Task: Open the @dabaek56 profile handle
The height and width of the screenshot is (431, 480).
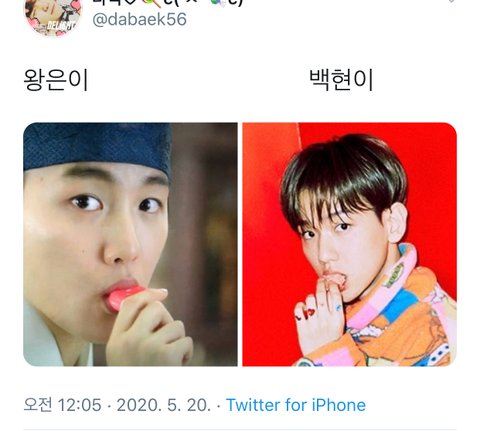Action: pyautogui.click(x=140, y=19)
